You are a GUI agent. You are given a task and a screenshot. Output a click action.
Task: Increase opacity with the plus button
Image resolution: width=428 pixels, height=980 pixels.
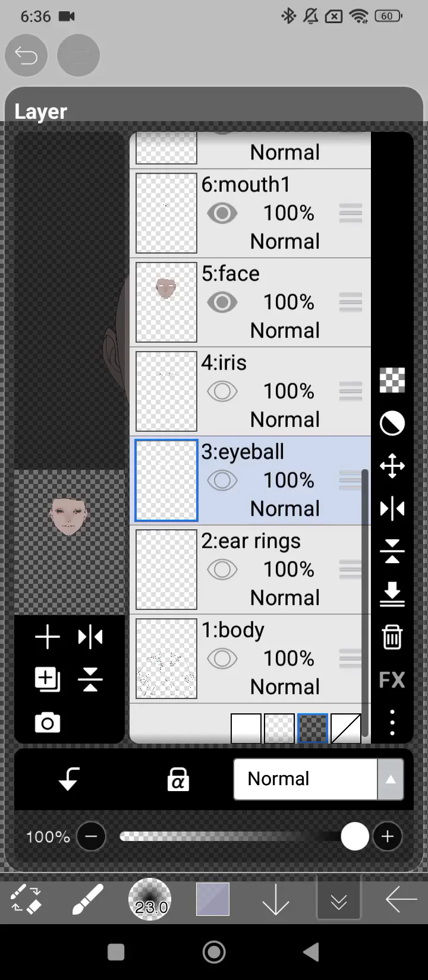[388, 837]
